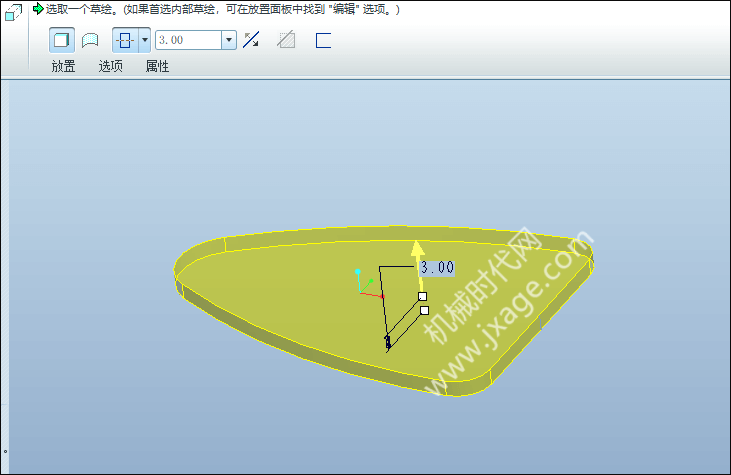Click the upper white drag handle on model
Viewport: 731px width, 475px height.
[x=422, y=296]
